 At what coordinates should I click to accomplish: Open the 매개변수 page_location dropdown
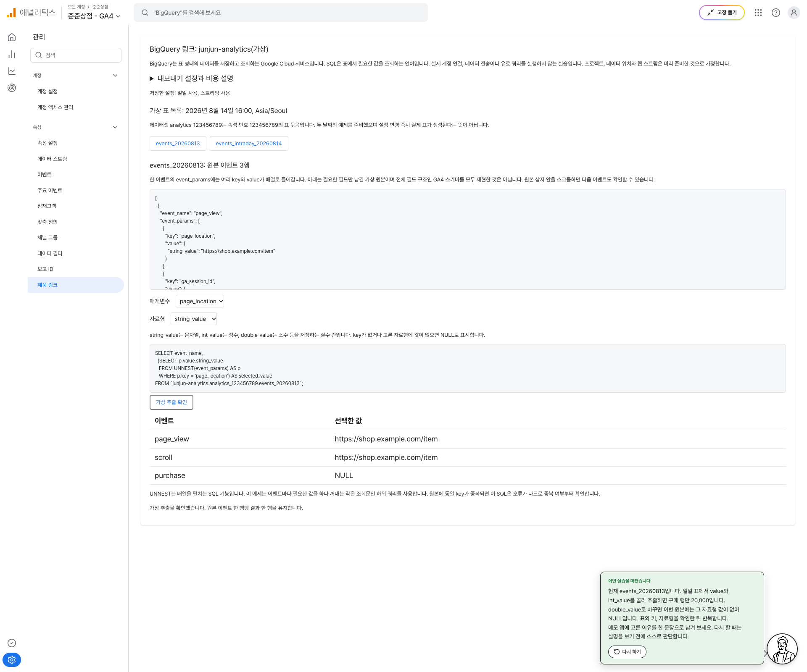[200, 301]
